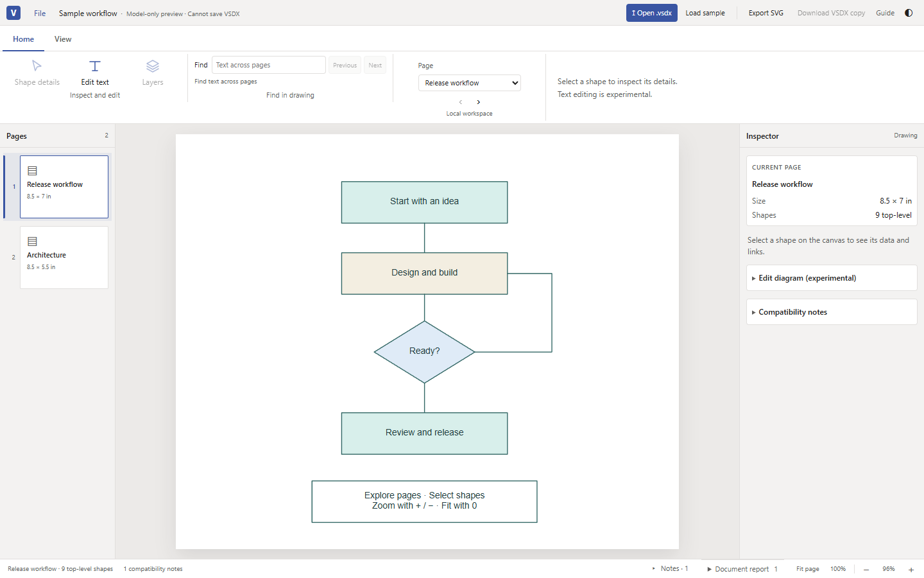Select the Shape details tool
Screen dimensions: 924x578
click(37, 73)
